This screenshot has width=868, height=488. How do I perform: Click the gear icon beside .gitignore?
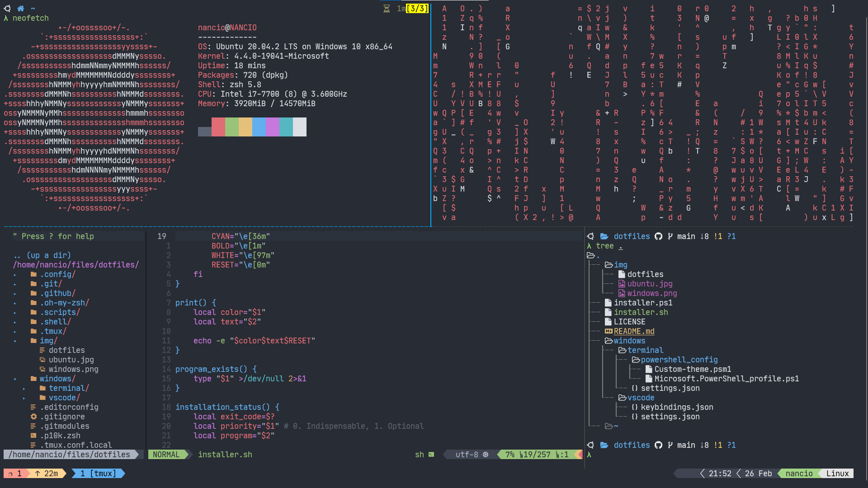pyautogui.click(x=33, y=417)
